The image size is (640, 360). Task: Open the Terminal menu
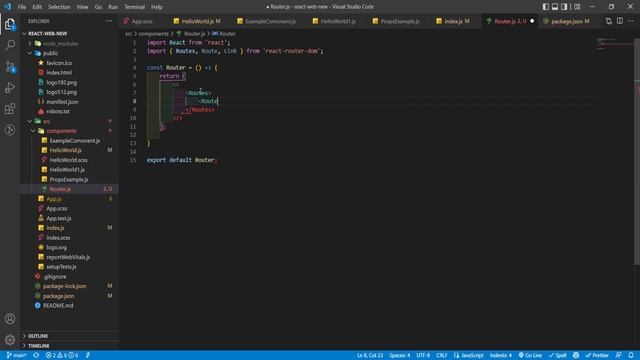[135, 7]
